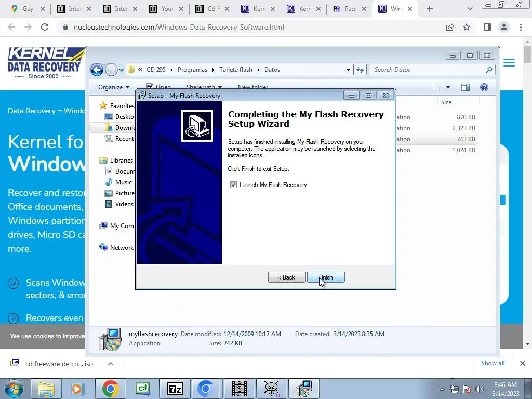Select Videos library in the navigation pane
This screenshot has width=532, height=399.
pyautogui.click(x=119, y=204)
